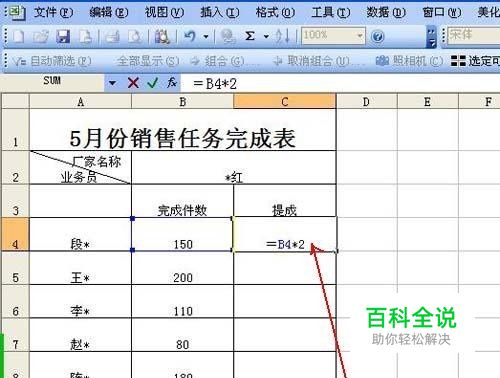Click cell A5 containing 王*
The height and width of the screenshot is (378, 500).
tap(80, 268)
